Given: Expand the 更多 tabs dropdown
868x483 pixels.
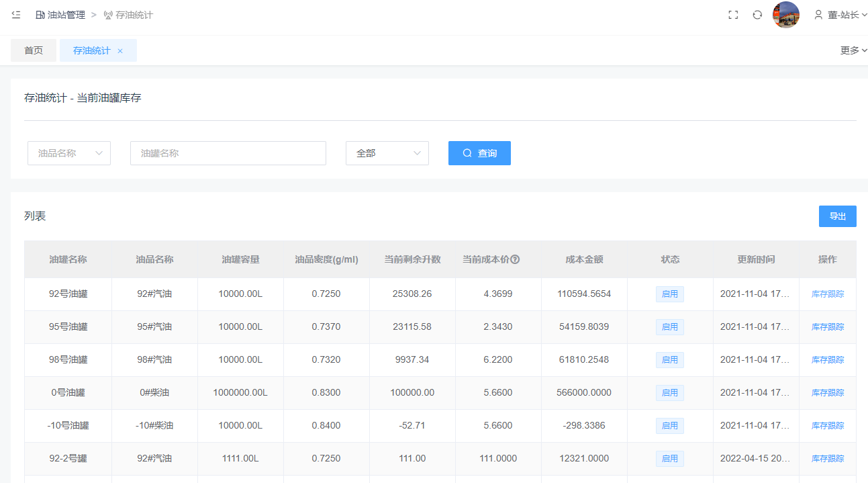Looking at the screenshot, I should click(x=853, y=50).
